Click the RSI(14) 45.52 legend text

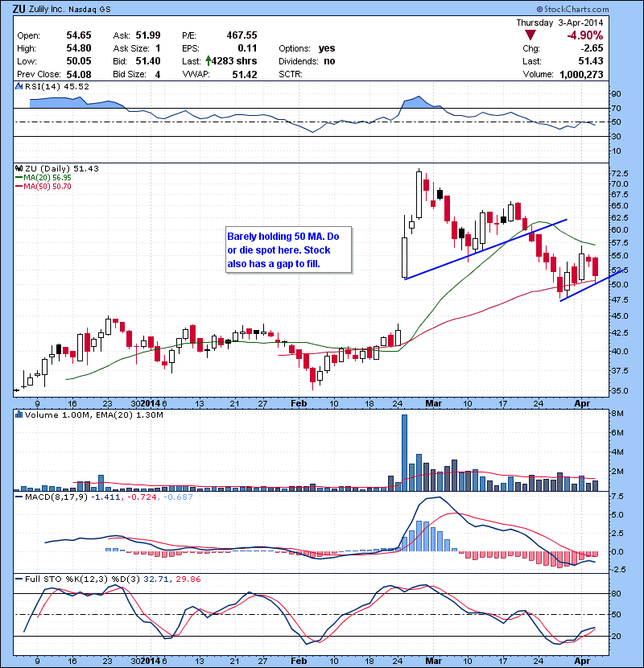57,86
